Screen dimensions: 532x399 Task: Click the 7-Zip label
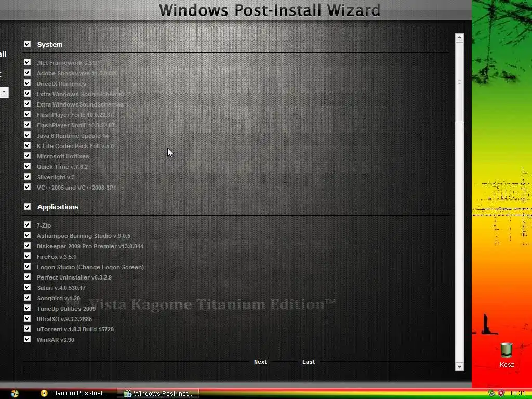[44, 225]
